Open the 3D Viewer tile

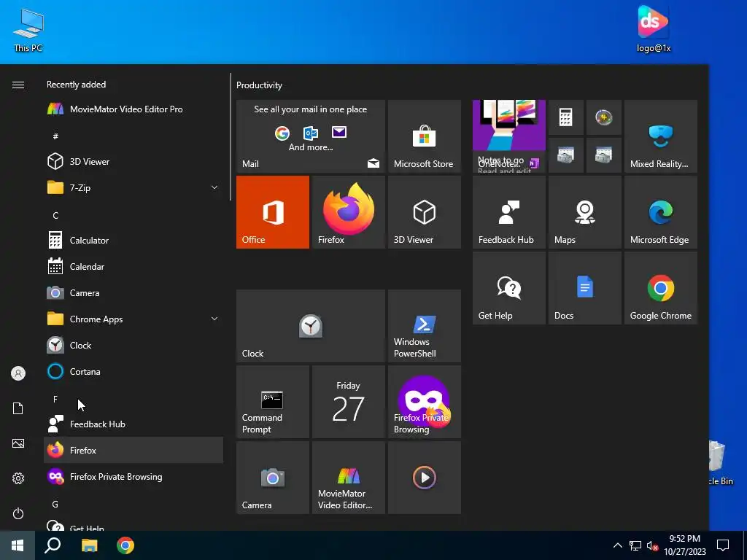pyautogui.click(x=425, y=212)
